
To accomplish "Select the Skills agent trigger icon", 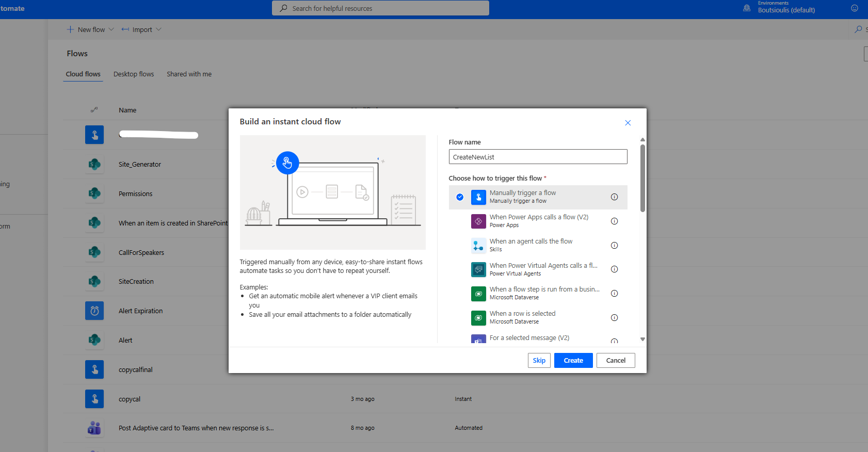I will point(478,246).
